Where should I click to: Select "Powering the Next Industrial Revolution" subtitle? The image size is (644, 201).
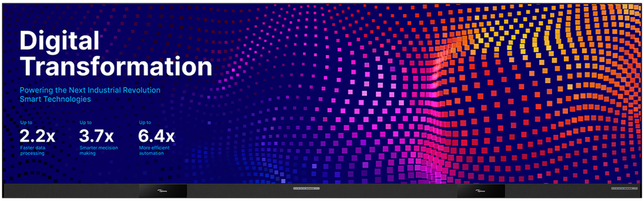tap(90, 90)
